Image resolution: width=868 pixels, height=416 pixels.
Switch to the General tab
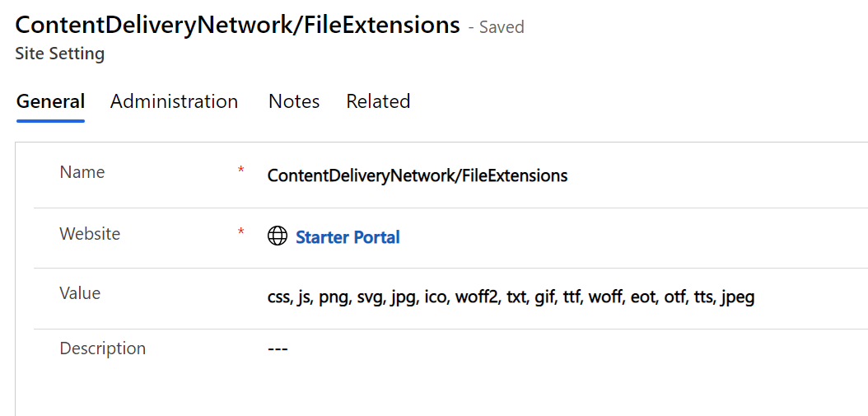(x=50, y=101)
